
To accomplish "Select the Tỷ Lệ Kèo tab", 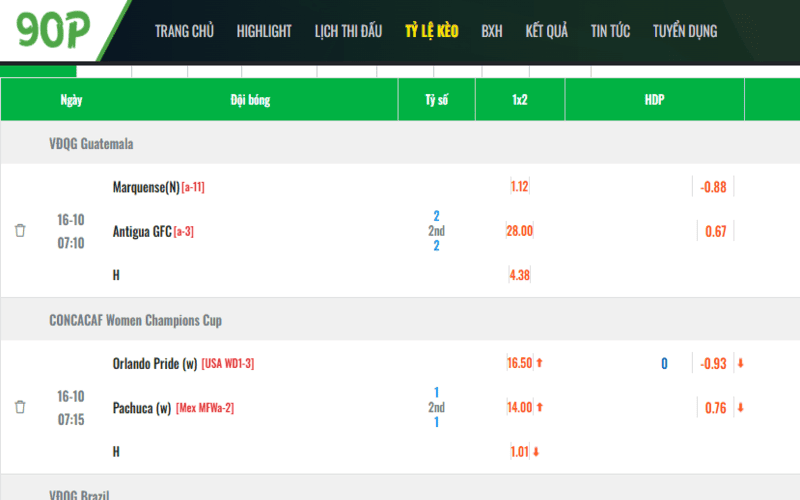I will (431, 31).
